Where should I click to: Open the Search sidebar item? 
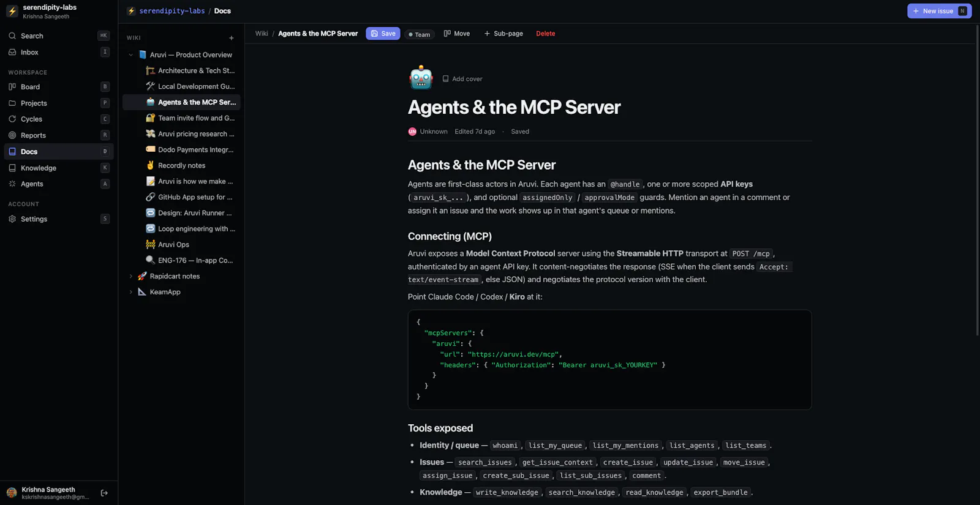click(59, 36)
